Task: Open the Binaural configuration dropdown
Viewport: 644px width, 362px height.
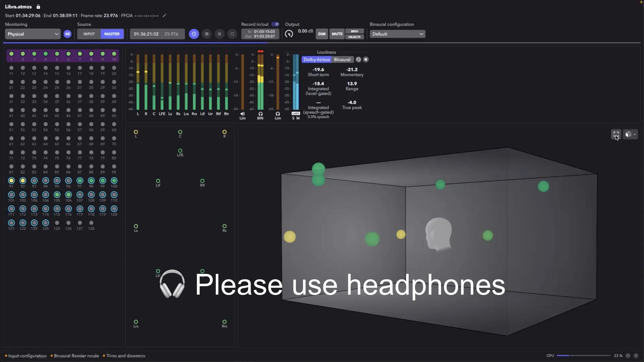Action: click(397, 34)
